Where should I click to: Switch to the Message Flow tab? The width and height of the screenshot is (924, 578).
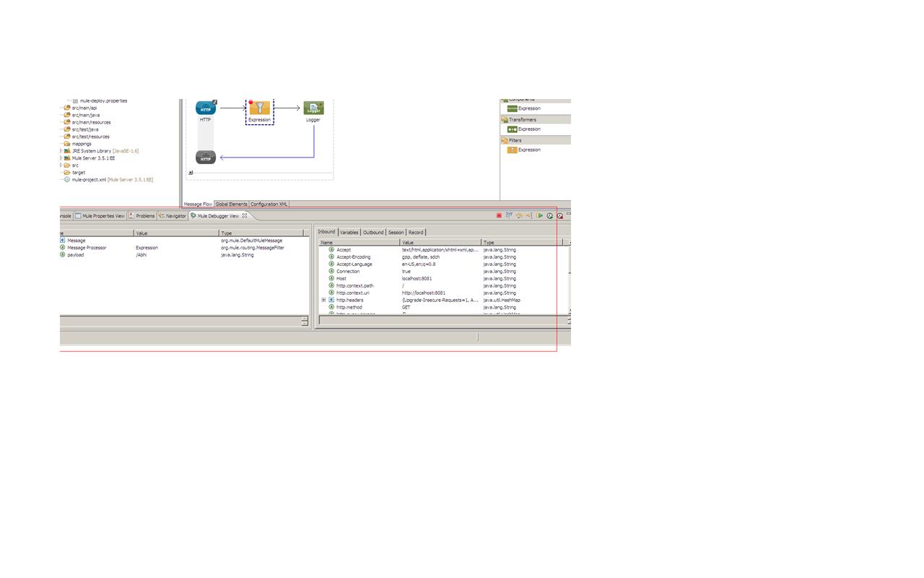(x=198, y=204)
